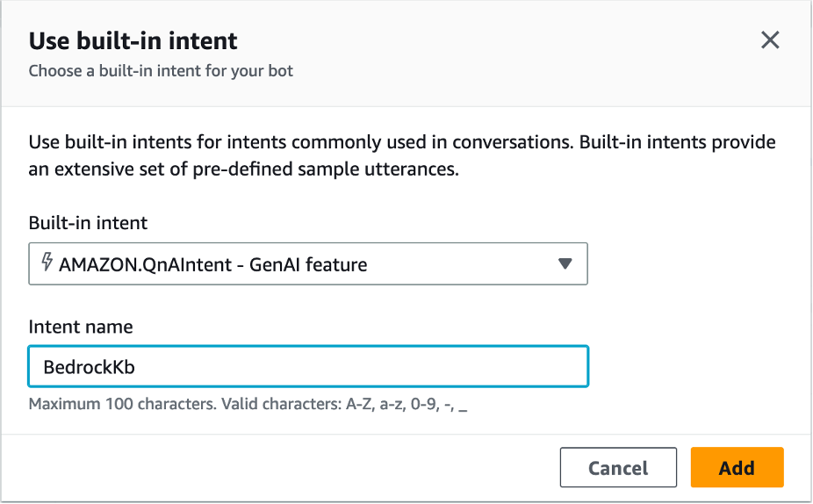Click the "Maximum 100 characters" hint text
This screenshot has width=813, height=504.
(x=121, y=406)
